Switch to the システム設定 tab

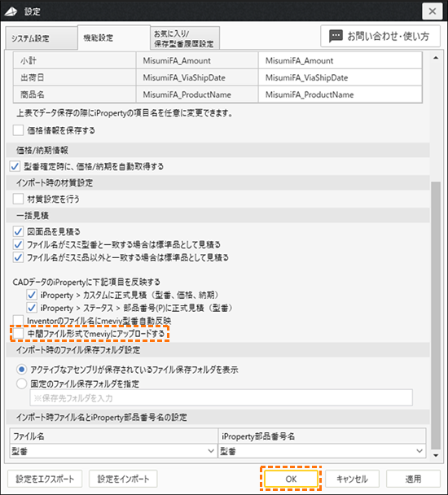pos(42,38)
